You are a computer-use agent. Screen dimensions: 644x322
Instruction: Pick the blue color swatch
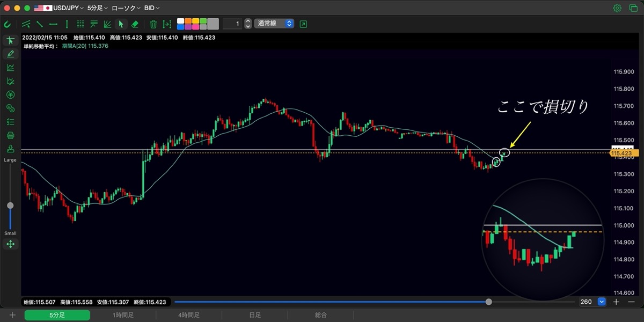click(181, 27)
